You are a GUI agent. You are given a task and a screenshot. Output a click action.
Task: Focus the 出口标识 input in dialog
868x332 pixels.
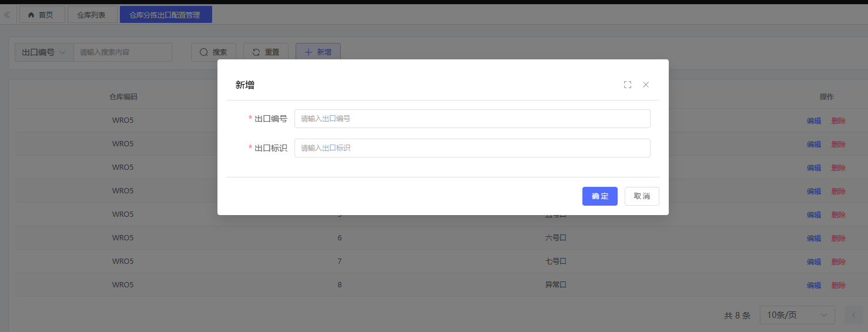tap(472, 148)
